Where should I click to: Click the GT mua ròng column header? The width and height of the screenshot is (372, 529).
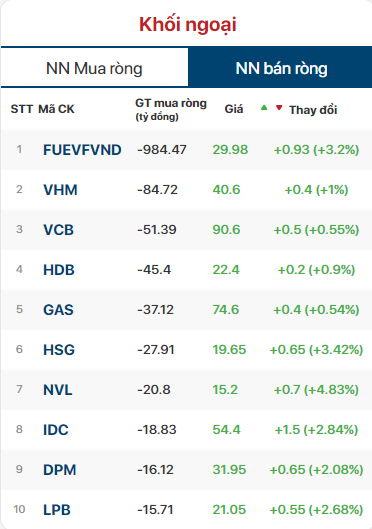coord(171,109)
